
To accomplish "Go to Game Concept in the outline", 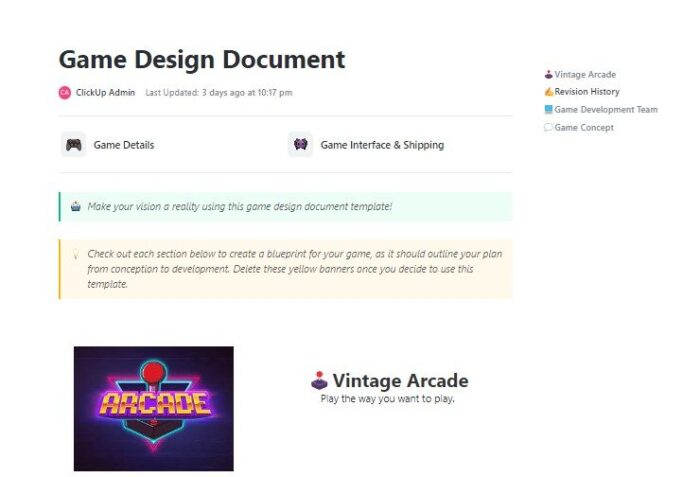I will tap(584, 127).
